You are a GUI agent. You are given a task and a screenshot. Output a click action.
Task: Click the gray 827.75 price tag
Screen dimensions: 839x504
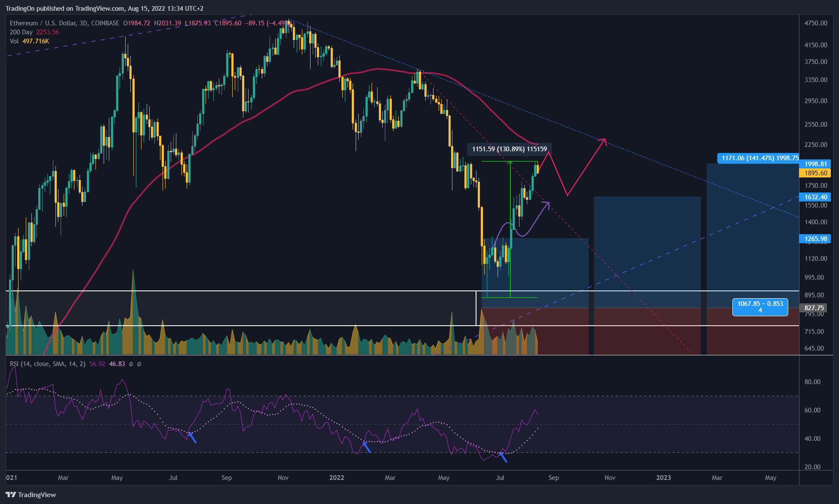[x=814, y=308]
